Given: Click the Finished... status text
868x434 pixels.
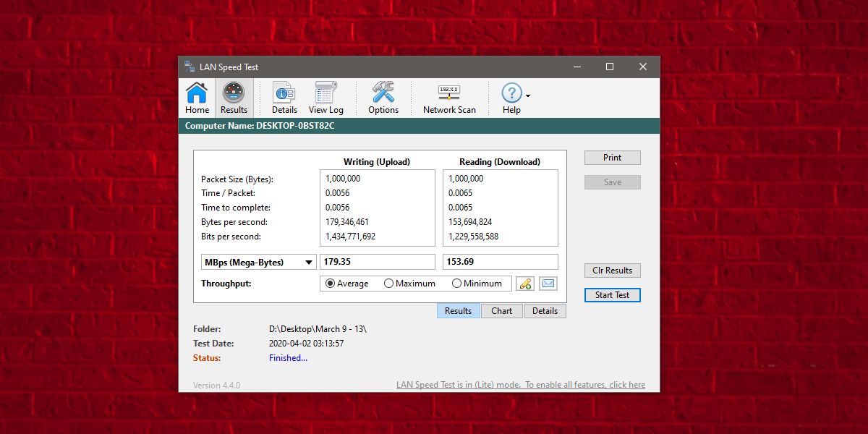Looking at the screenshot, I should (x=288, y=358).
